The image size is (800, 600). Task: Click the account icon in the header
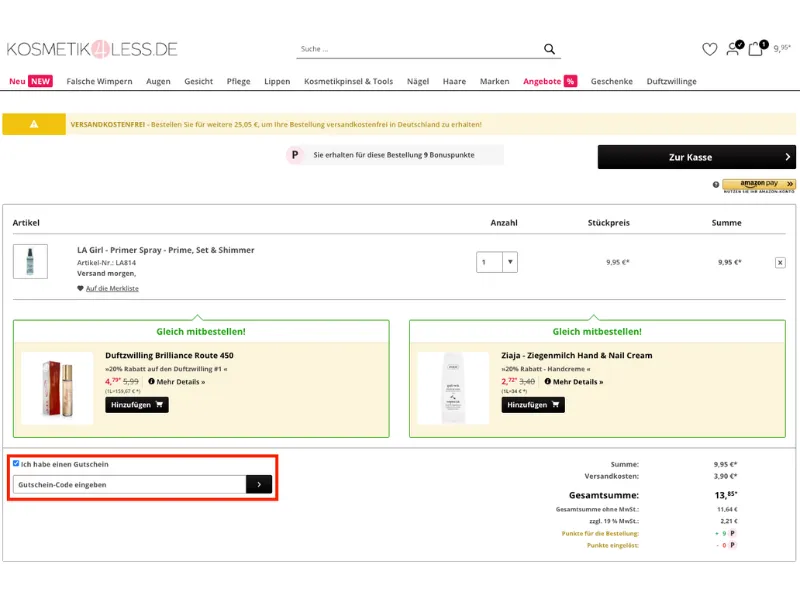(733, 48)
